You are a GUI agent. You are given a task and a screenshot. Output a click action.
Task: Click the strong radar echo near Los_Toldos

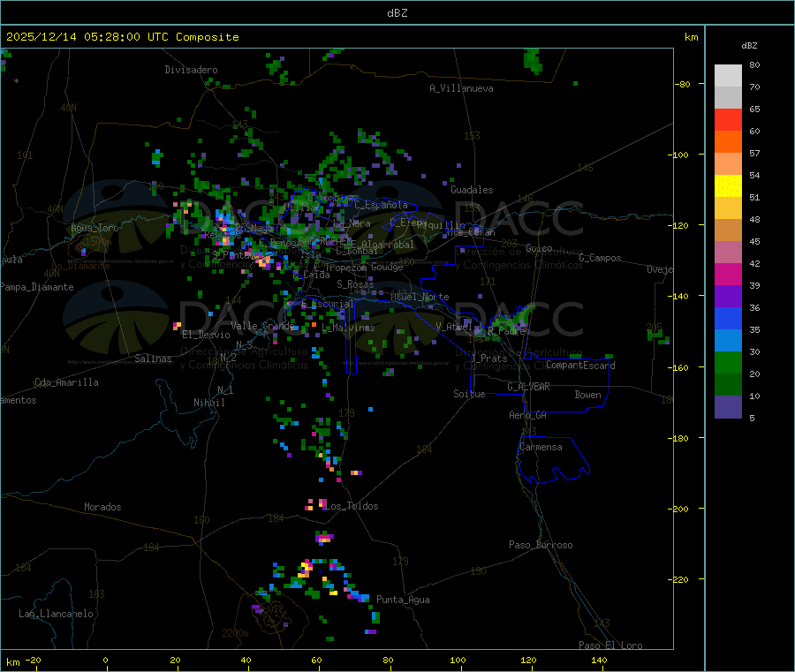[322, 503]
